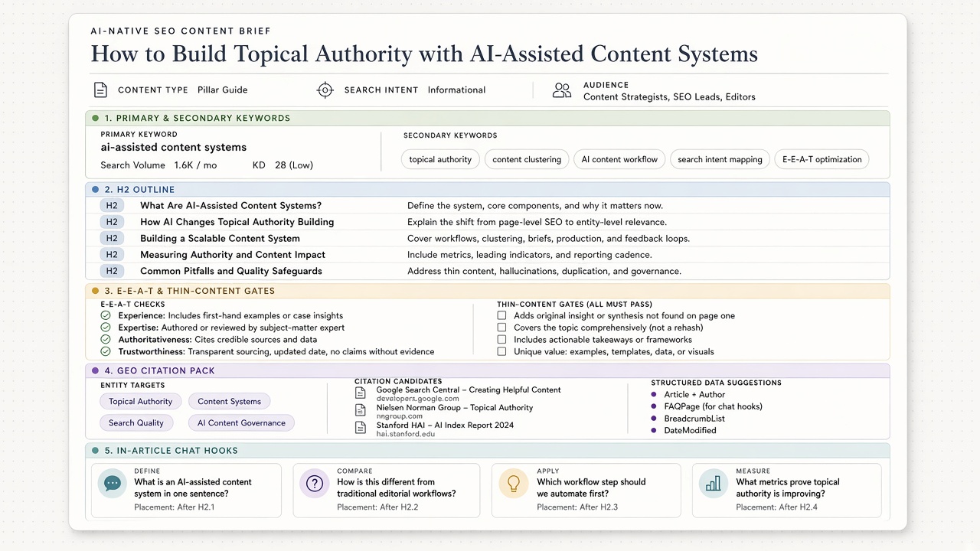The height and width of the screenshot is (551, 980).
Task: Click 'Which workflow step should we automate first?'
Action: coord(591,487)
